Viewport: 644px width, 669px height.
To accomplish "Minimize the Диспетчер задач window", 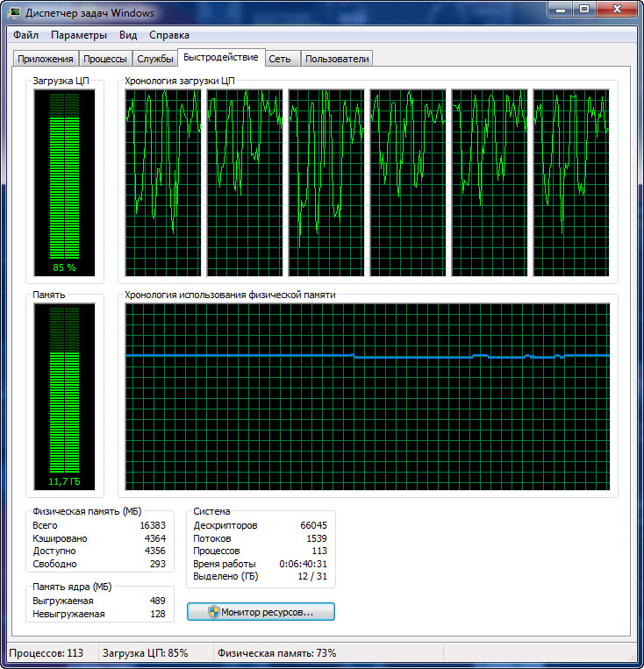I will pos(561,10).
